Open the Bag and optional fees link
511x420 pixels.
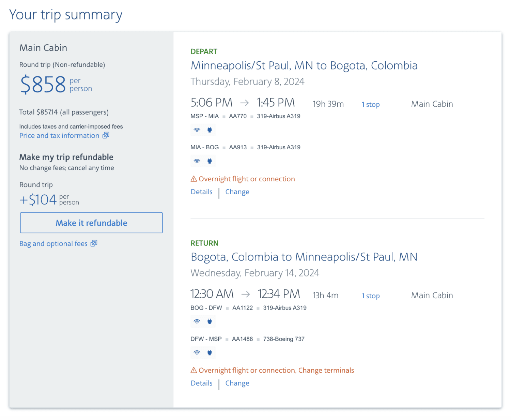(53, 243)
